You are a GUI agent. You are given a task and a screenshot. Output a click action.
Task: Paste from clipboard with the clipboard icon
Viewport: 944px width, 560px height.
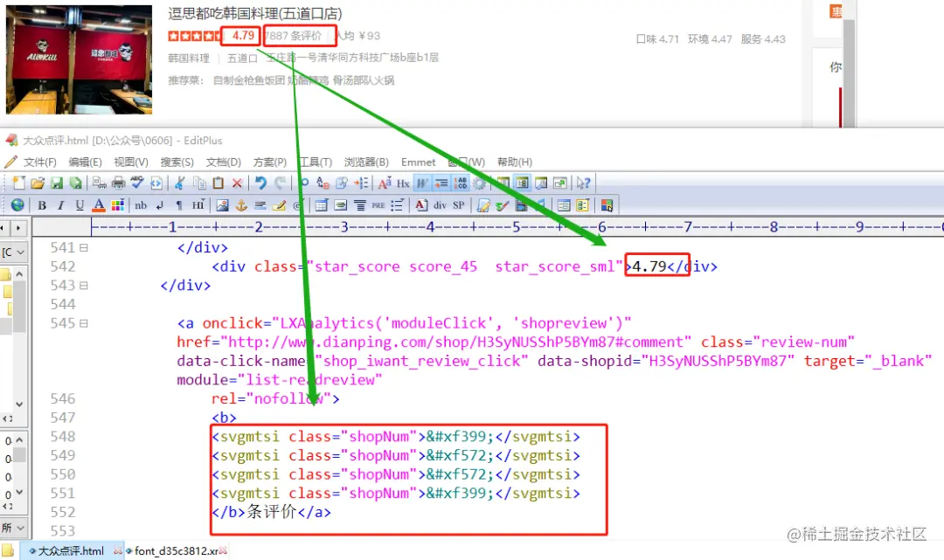coord(218,183)
